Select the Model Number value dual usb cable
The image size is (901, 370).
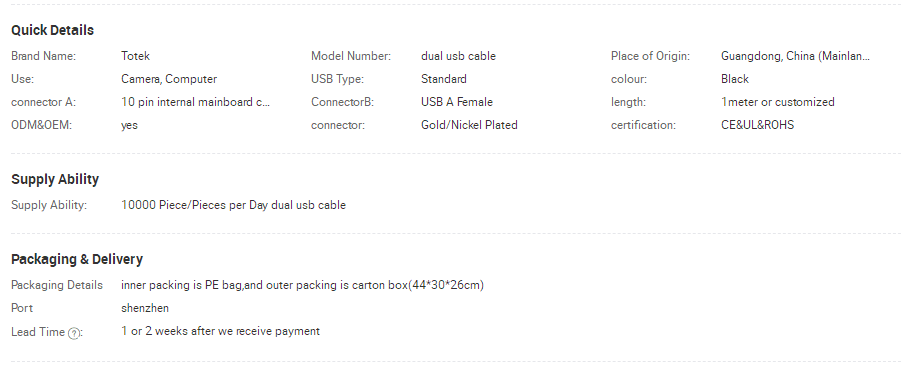pos(458,56)
